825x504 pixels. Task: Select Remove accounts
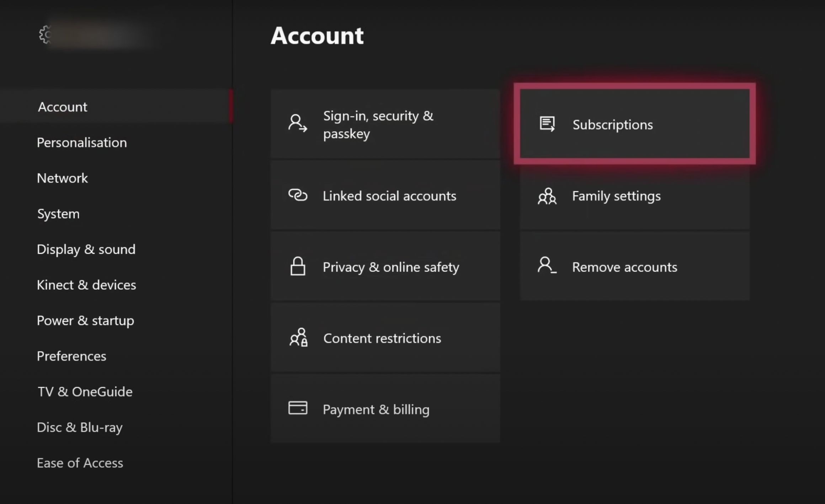635,267
